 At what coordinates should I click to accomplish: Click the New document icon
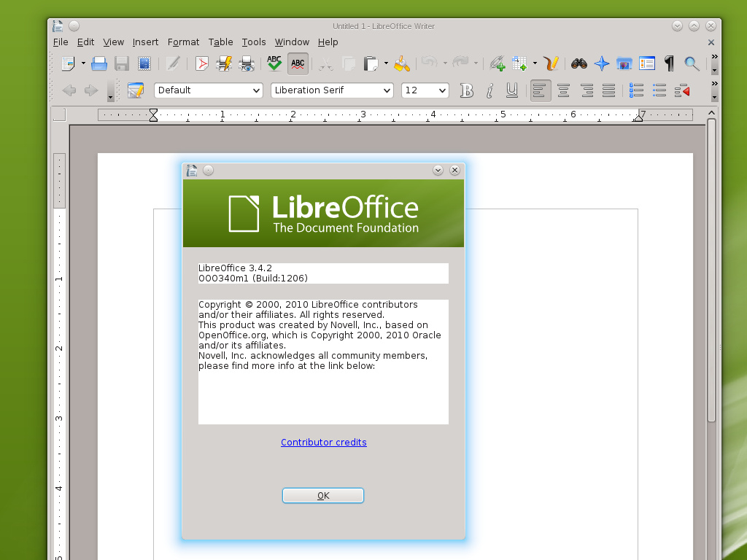pyautogui.click(x=69, y=63)
